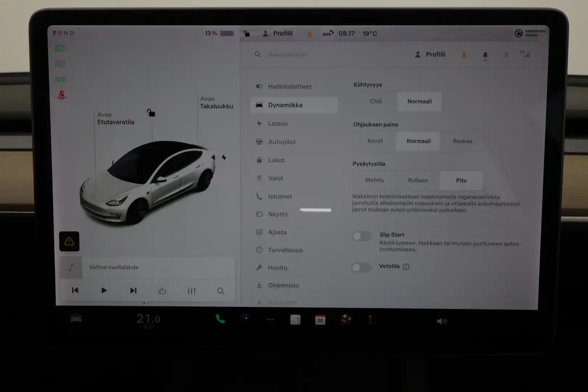Click the Hakuasetukset search field
Image resolution: width=588 pixels, height=392 pixels.
pos(287,54)
